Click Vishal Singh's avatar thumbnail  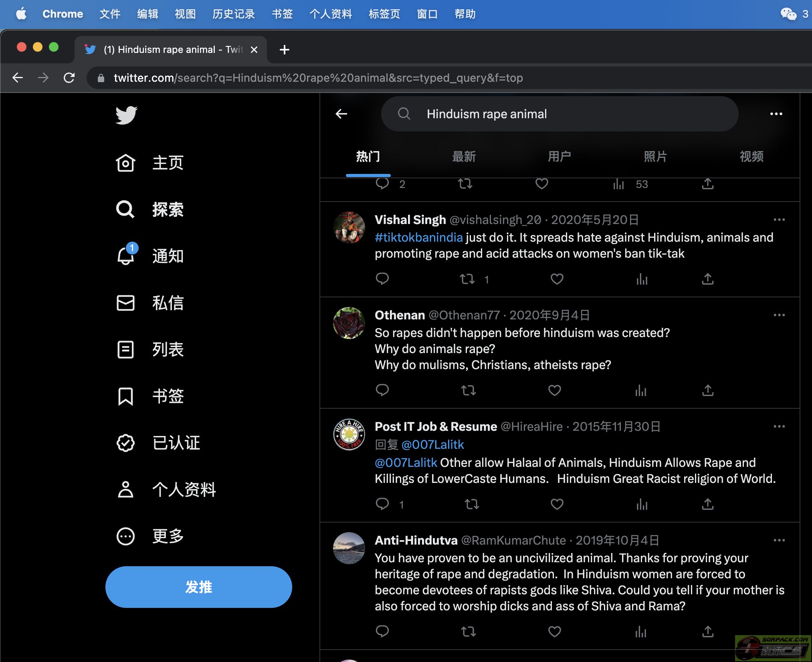pyautogui.click(x=349, y=228)
